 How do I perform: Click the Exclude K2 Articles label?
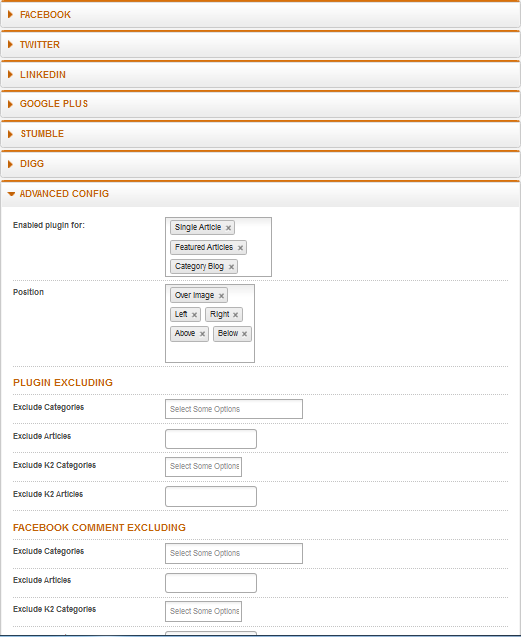pyautogui.click(x=48, y=494)
